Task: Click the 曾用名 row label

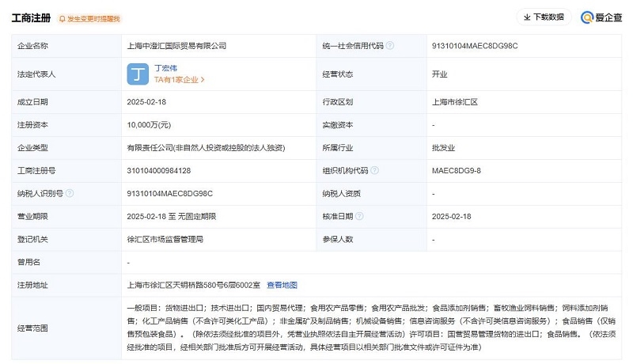Action: [28, 262]
